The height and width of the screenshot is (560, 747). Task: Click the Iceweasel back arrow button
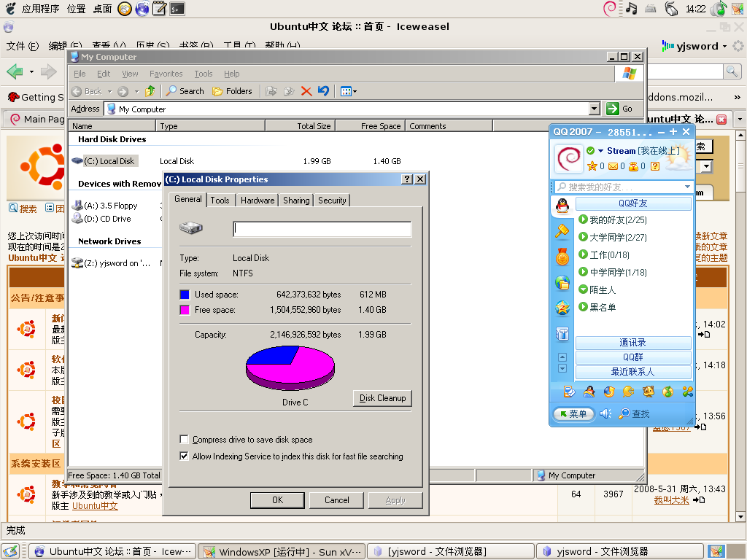pos(15,71)
